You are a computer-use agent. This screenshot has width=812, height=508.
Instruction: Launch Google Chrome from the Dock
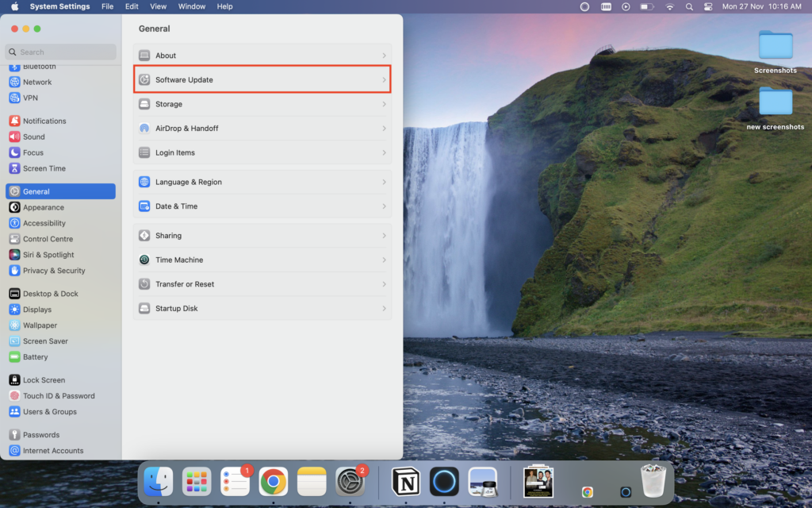click(x=274, y=482)
